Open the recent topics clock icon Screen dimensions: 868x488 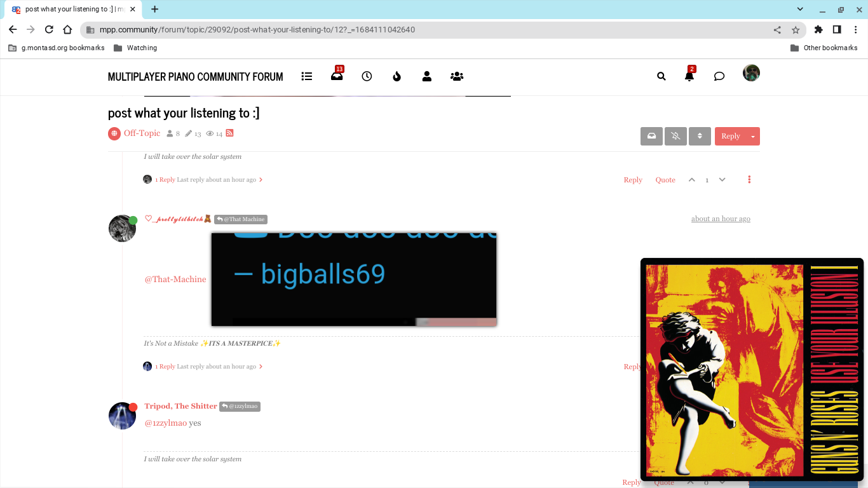point(367,76)
